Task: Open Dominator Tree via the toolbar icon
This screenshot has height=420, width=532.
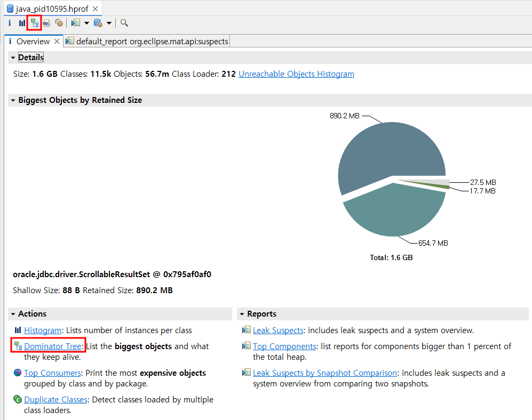Action: (x=34, y=23)
